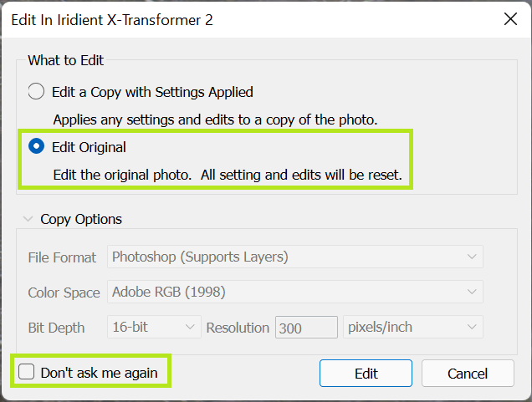Click the text Applies any settings and edits
This screenshot has width=532, height=402.
click(x=215, y=120)
